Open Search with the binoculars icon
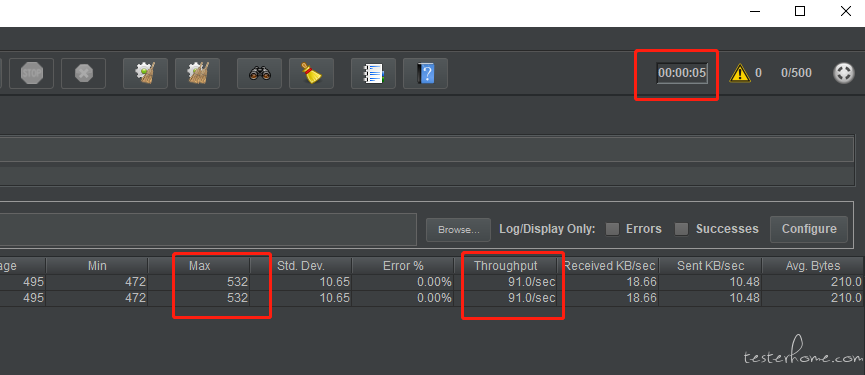 (x=259, y=73)
